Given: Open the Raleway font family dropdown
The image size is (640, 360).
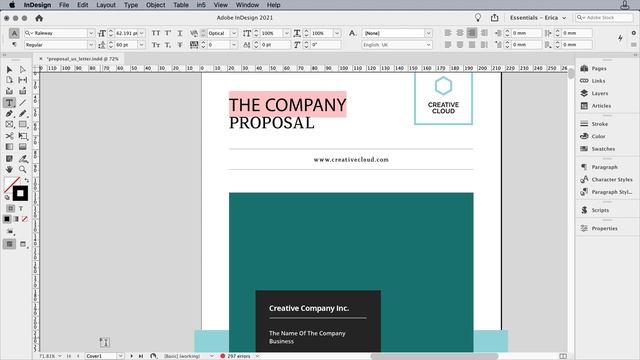Looking at the screenshot, I should tap(91, 33).
